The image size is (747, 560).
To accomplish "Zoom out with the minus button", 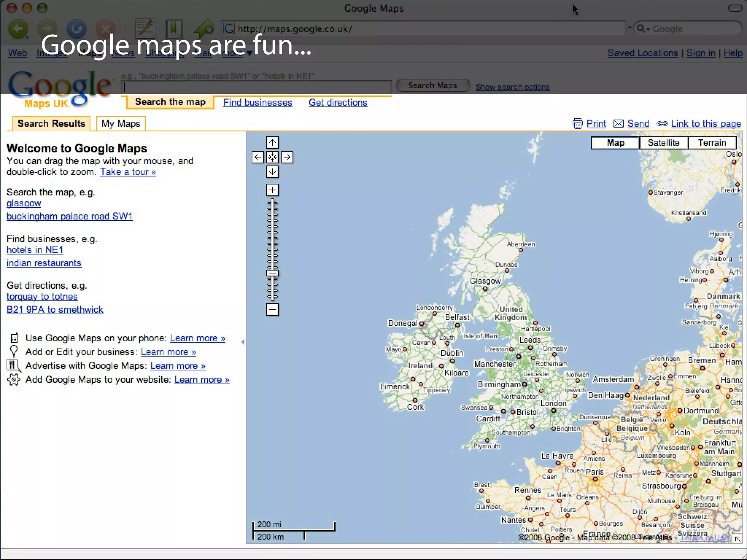I will tap(272, 310).
